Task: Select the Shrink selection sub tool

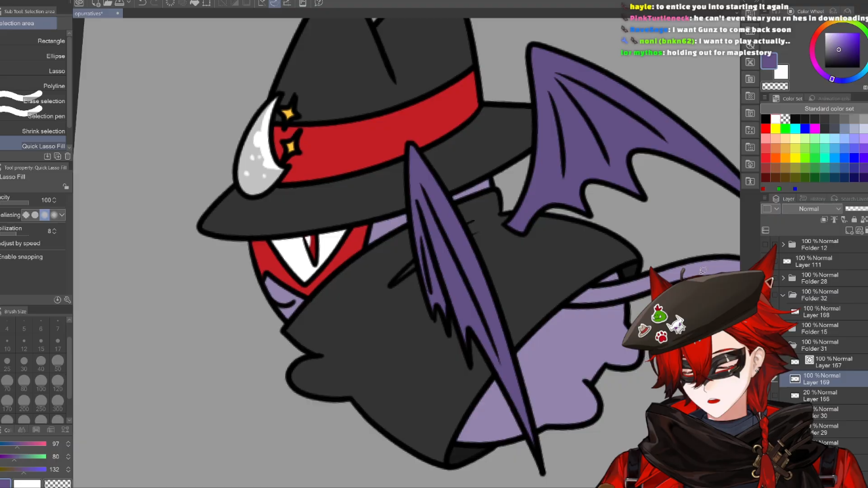Action: click(34, 131)
